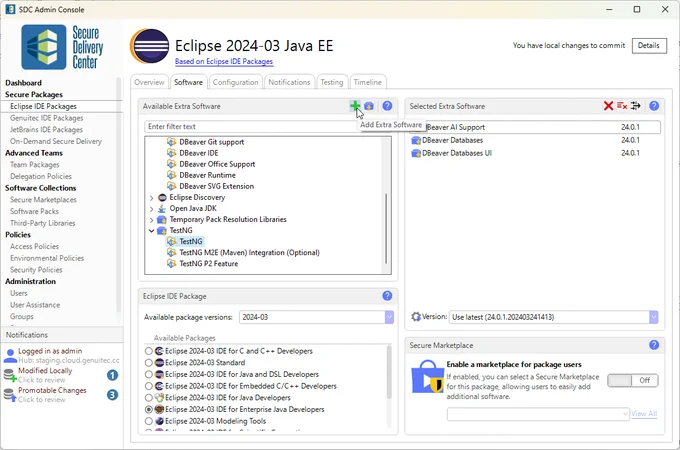680x450 pixels.
Task: Open Security Policies in sidebar
Action: [36, 270]
